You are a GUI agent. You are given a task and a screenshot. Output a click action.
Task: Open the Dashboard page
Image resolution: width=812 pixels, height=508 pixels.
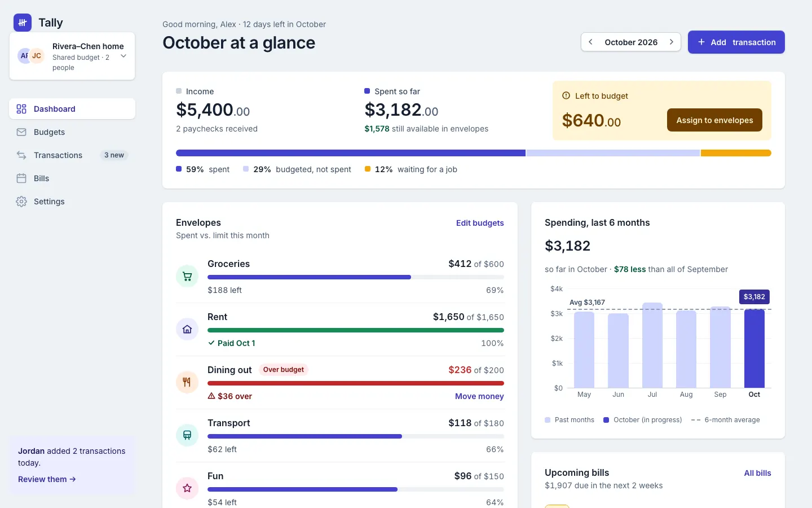(72, 109)
